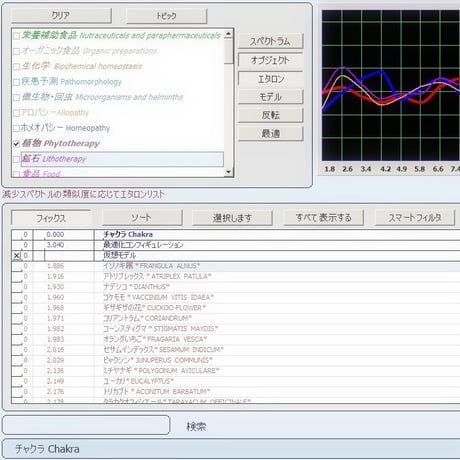
Task: Click the クリア (Clear) button
Action: [x=61, y=15]
